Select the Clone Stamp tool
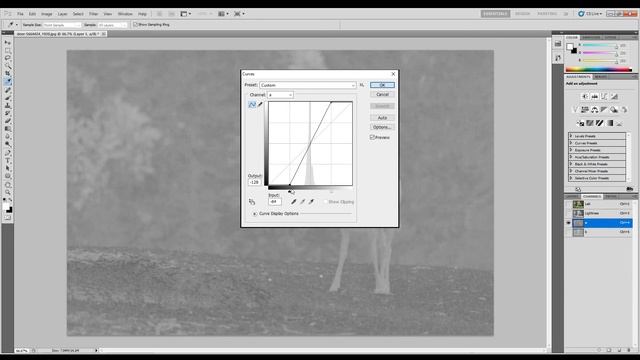 [8, 105]
